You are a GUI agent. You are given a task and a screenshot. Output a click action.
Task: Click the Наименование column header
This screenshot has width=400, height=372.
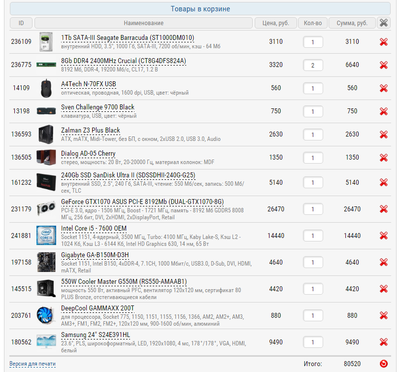[143, 23]
